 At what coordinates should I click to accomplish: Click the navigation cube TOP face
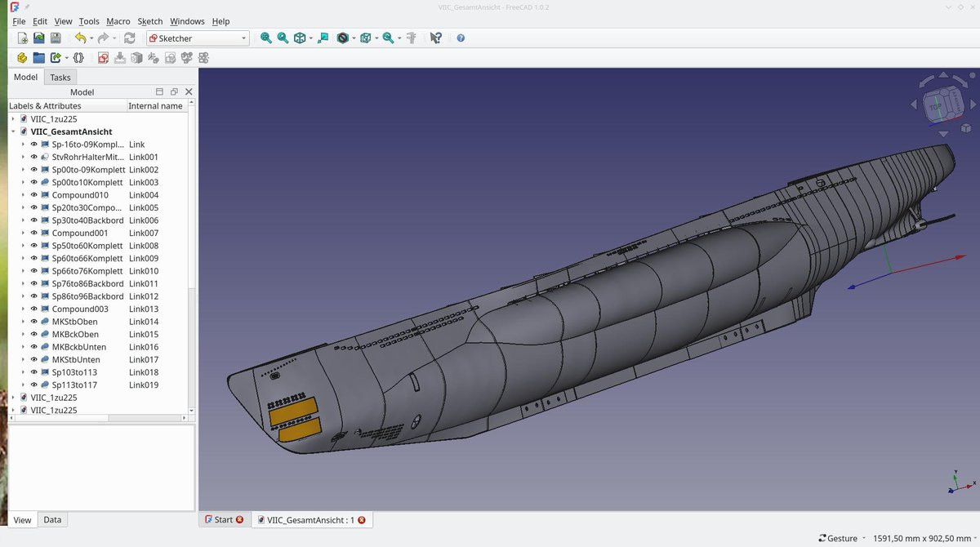tap(935, 106)
